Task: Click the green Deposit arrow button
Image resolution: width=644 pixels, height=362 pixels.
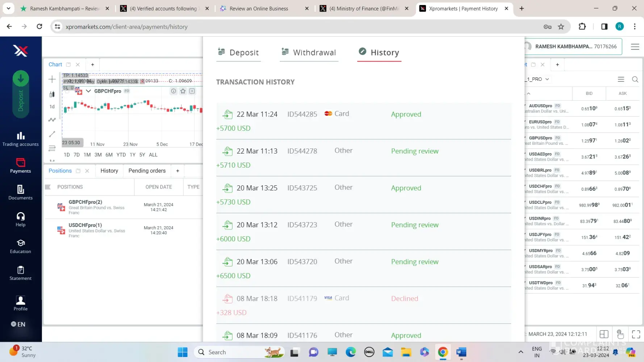Action: [x=21, y=79]
